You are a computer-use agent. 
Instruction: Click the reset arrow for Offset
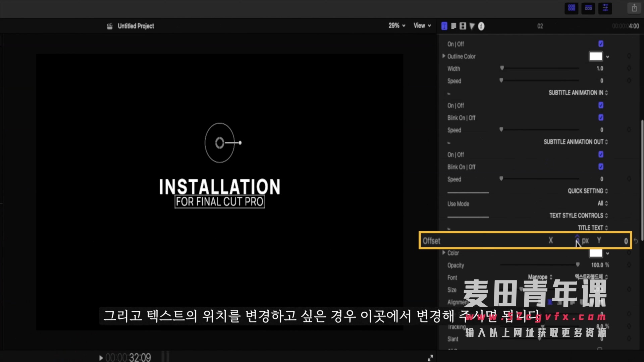point(636,241)
